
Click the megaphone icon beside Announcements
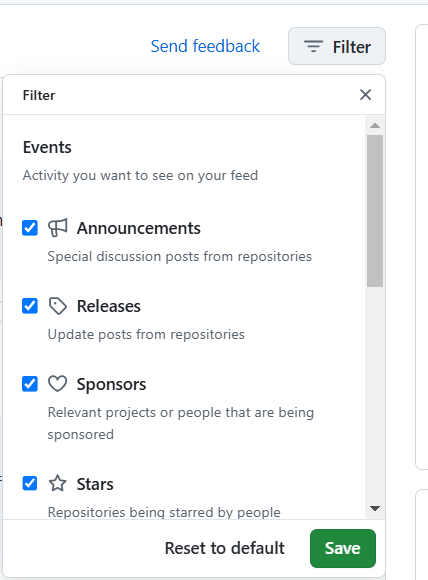click(x=58, y=227)
